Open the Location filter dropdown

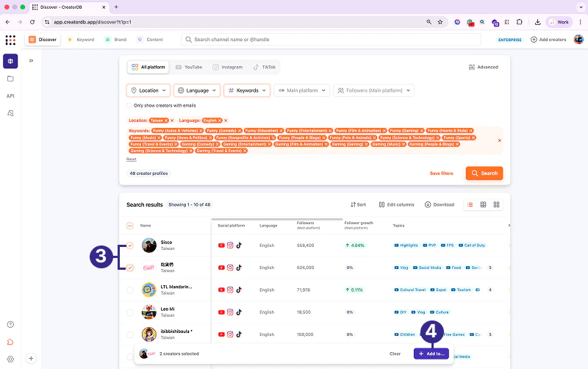tap(148, 90)
